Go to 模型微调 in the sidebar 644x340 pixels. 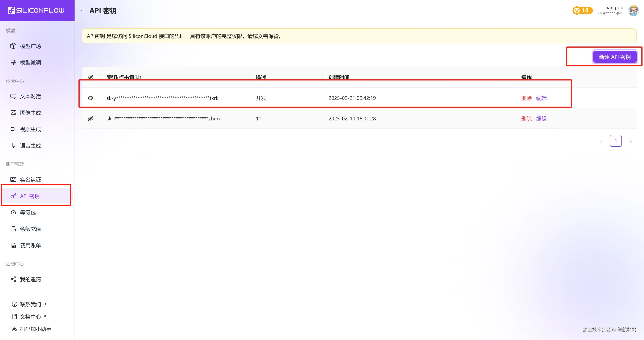(30, 63)
